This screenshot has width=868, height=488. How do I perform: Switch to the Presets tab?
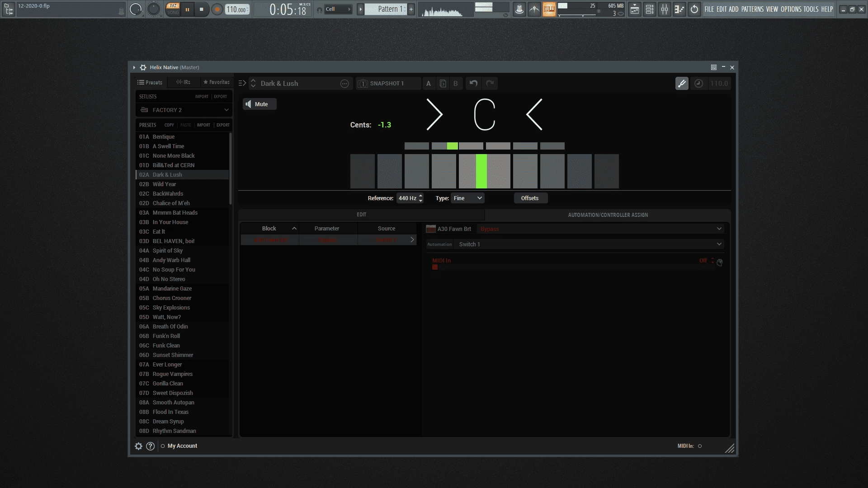[150, 82]
